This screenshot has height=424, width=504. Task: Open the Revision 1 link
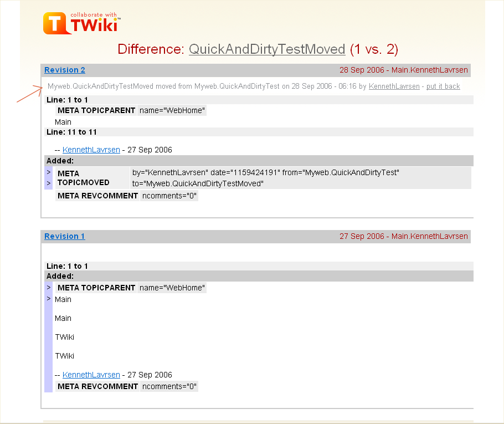point(65,236)
